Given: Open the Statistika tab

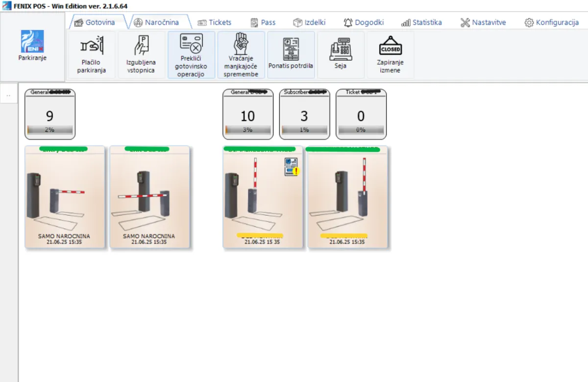Looking at the screenshot, I should [x=421, y=23].
